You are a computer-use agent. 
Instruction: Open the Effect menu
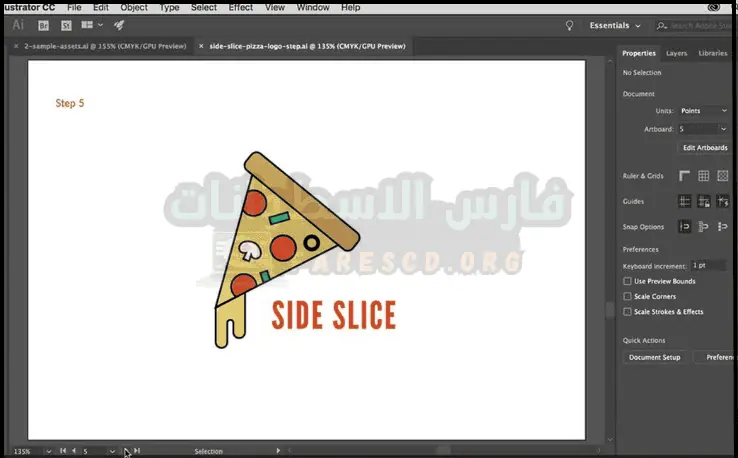coord(241,7)
